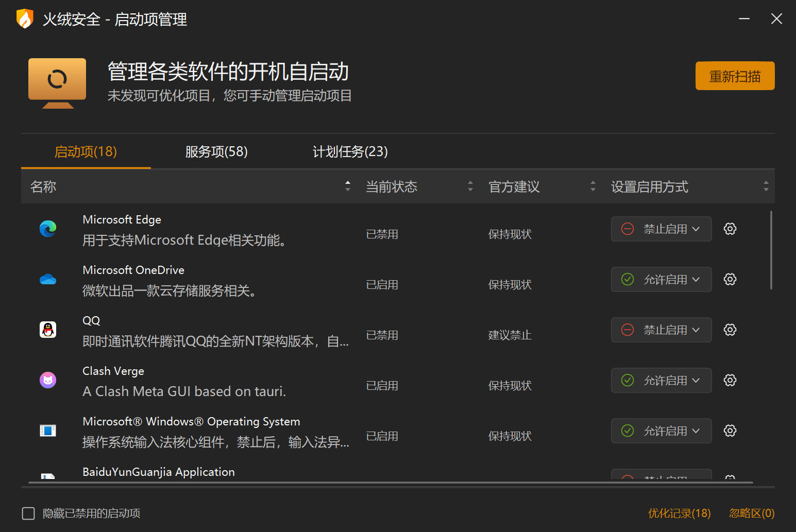
Task: Close the 启动项管理 window
Action: [776, 19]
